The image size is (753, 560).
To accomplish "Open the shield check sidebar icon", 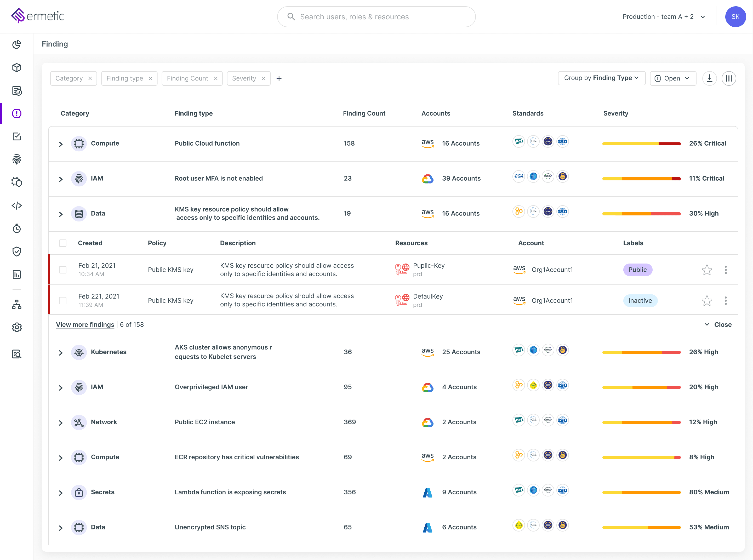I will click(17, 251).
